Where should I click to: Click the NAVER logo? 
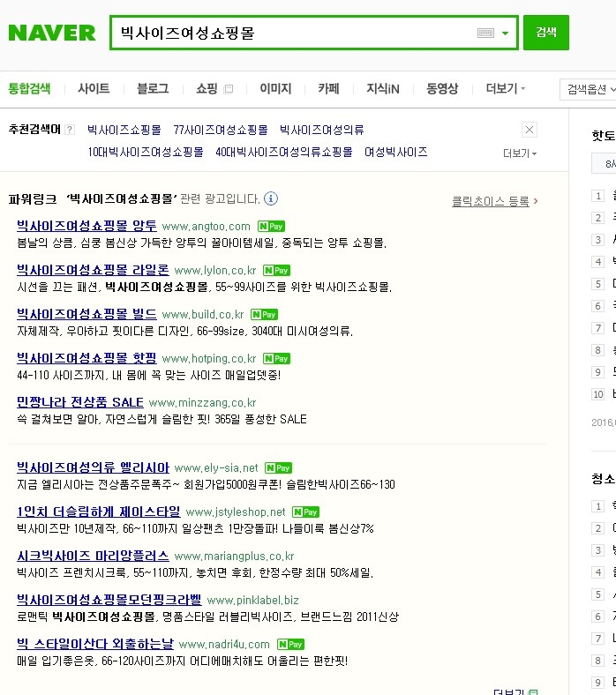pos(52,33)
